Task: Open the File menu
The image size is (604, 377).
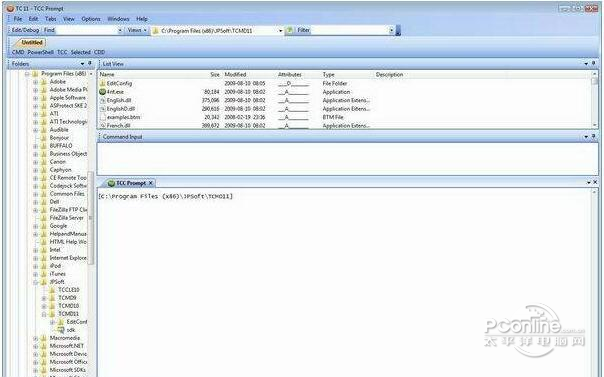Action: tap(18, 18)
